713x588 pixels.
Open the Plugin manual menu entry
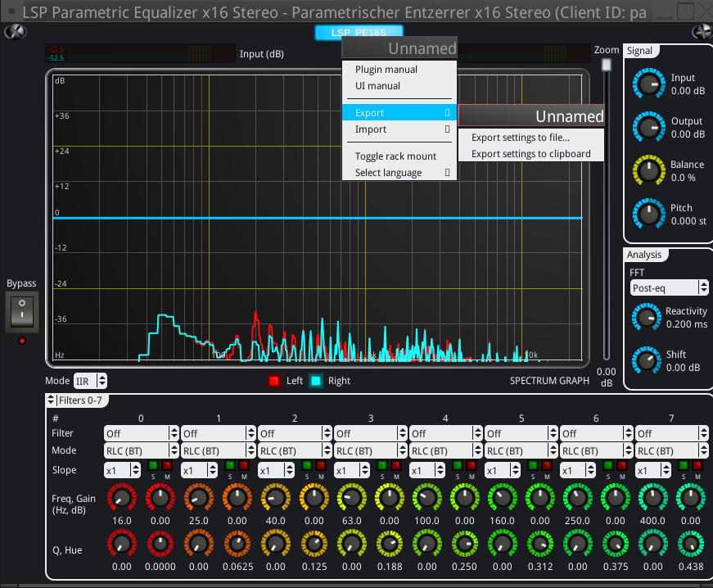(386, 70)
